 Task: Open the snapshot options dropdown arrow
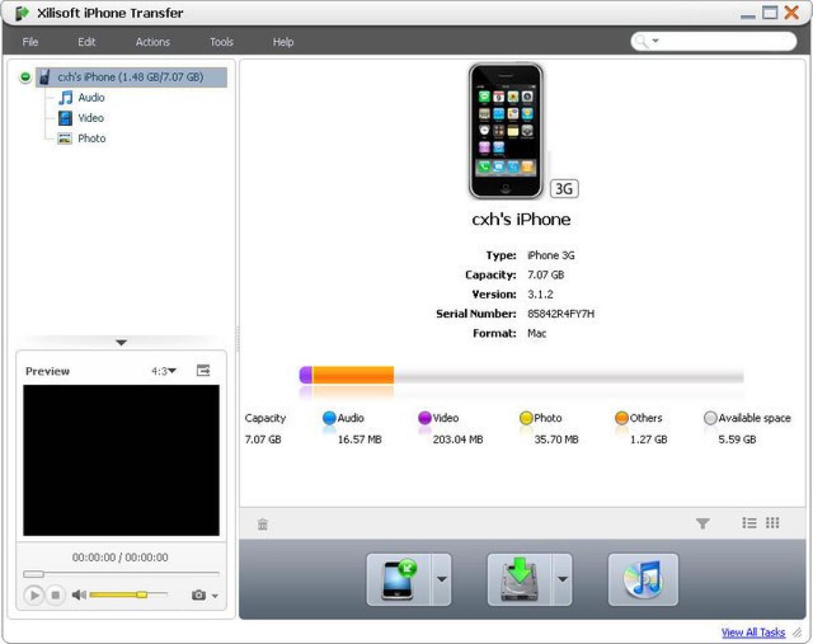[215, 595]
